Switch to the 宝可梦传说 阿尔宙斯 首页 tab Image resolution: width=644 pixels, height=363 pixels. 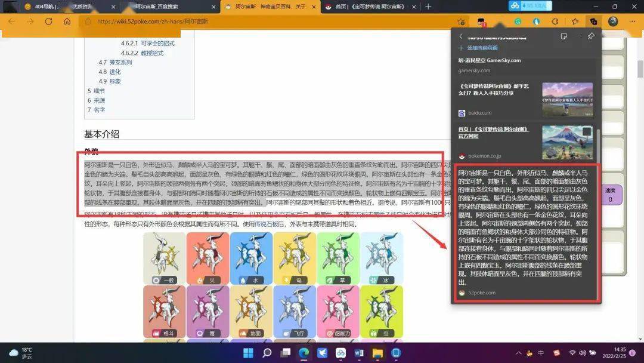pyautogui.click(x=370, y=7)
